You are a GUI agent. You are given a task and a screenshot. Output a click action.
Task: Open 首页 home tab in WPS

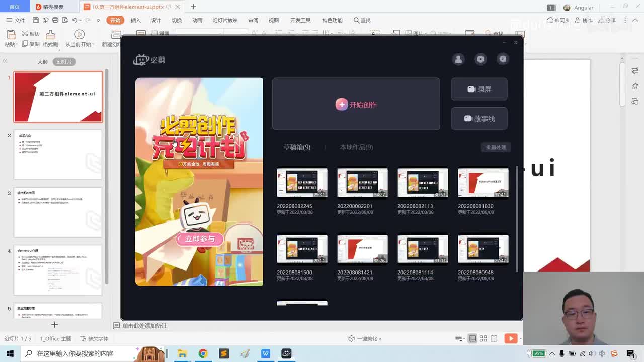point(15,7)
